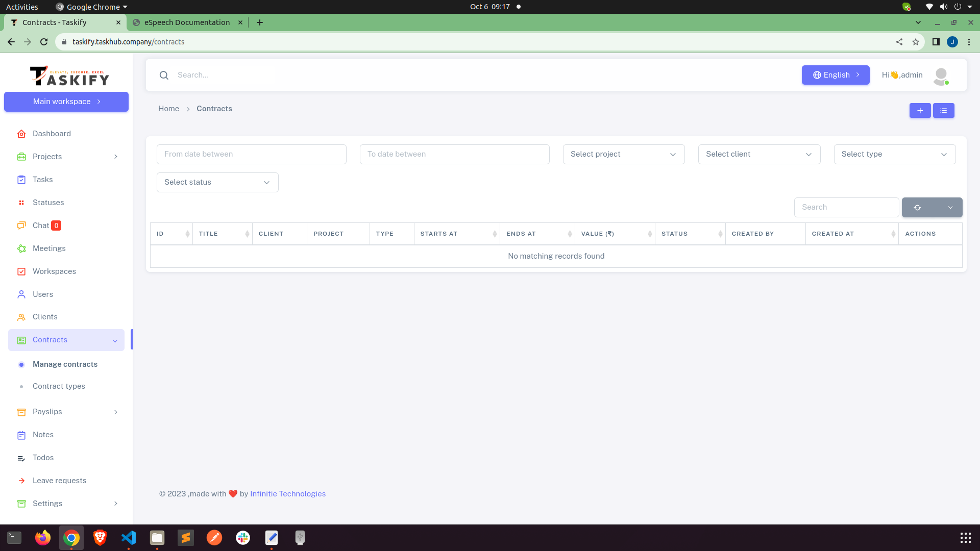Select Contract types under Contracts
The height and width of the screenshot is (551, 980).
pyautogui.click(x=59, y=386)
